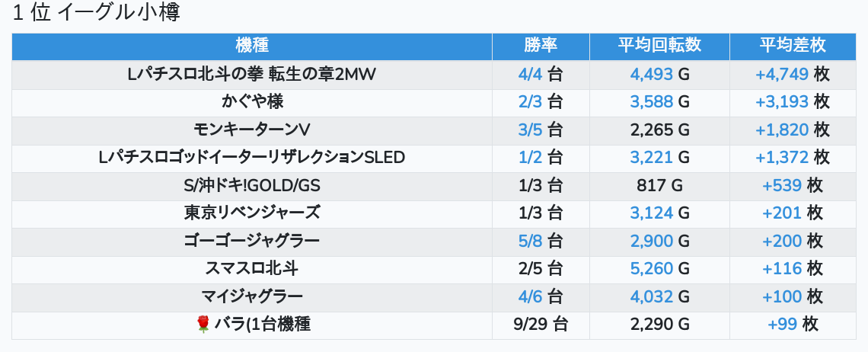Open the ゴーゴージャグラー entry
Viewport: 868px width, 352px height.
[252, 241]
